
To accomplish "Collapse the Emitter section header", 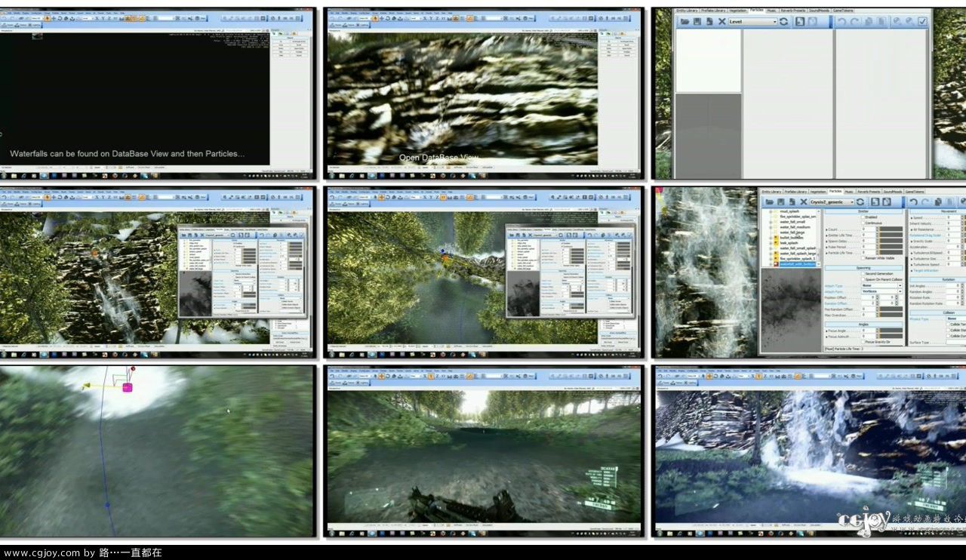I will (863, 211).
